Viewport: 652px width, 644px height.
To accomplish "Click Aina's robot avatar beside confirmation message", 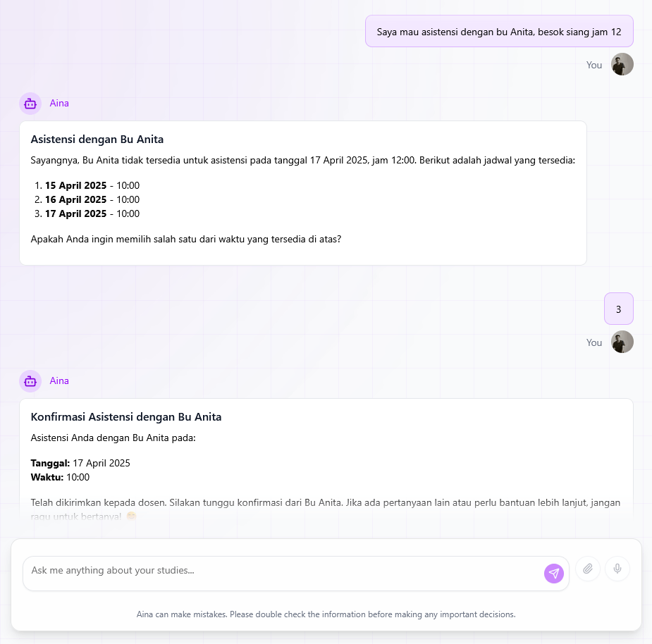I will click(30, 380).
